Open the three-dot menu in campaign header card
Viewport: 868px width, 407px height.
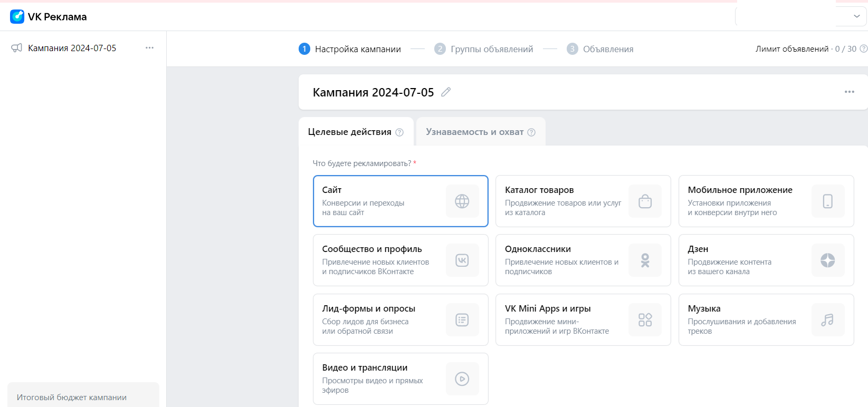(849, 92)
